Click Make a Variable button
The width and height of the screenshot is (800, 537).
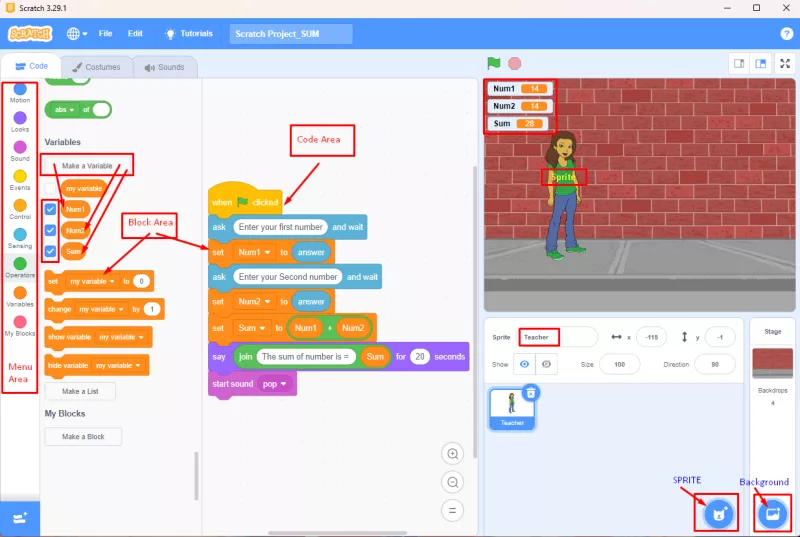pos(87,166)
